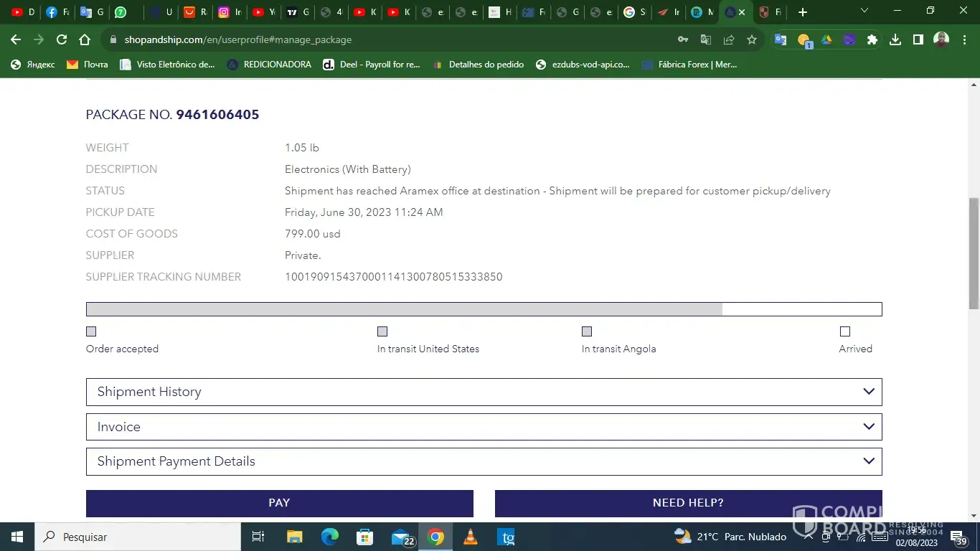This screenshot has height=551, width=980.
Task: Click the In transit United States checkbox
Action: (382, 331)
